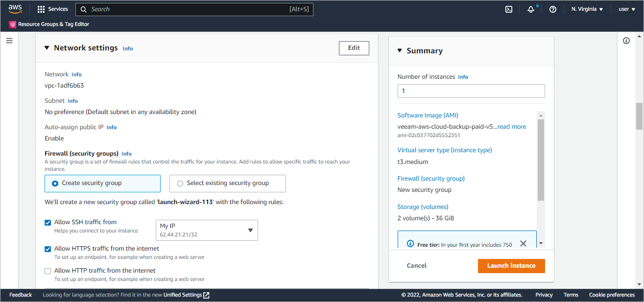The width and height of the screenshot is (644, 302).
Task: Open Privacy link in footer
Action: (544, 295)
